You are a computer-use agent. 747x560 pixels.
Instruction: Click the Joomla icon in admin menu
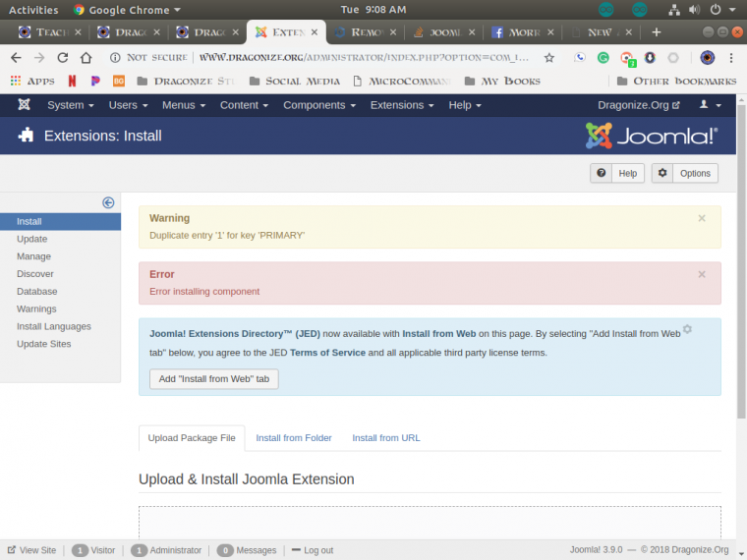tap(24, 105)
